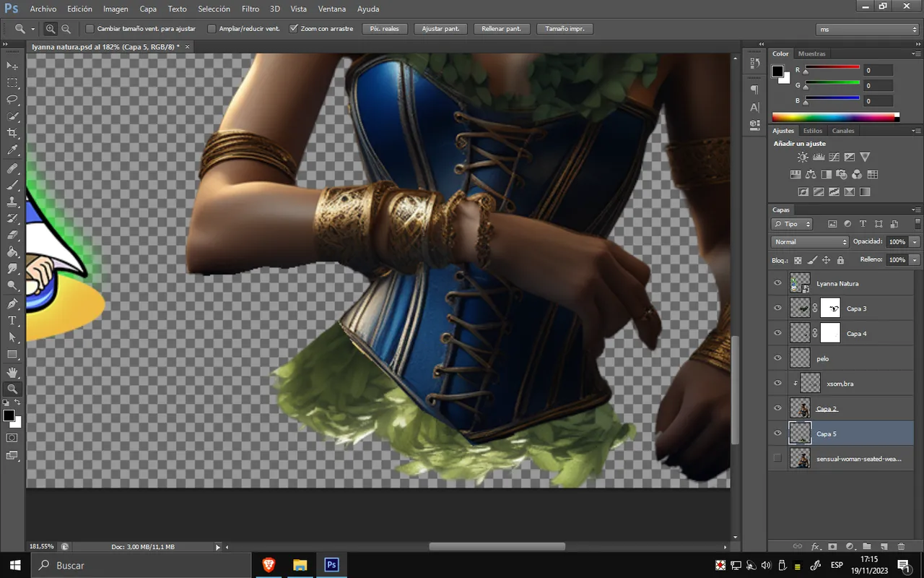Screen dimensions: 924x578
Task: Click the Zoom In magnifier in options bar
Action: click(x=51, y=29)
